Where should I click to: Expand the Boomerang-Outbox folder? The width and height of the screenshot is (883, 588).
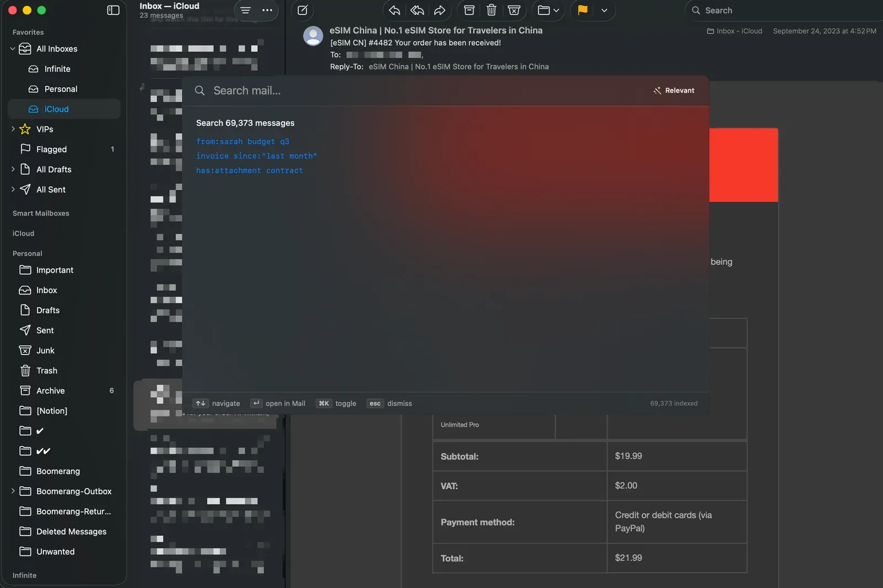tap(13, 491)
